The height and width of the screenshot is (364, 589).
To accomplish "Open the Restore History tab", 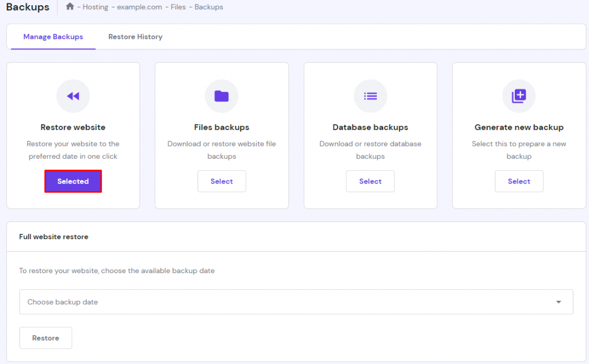I will coord(135,37).
